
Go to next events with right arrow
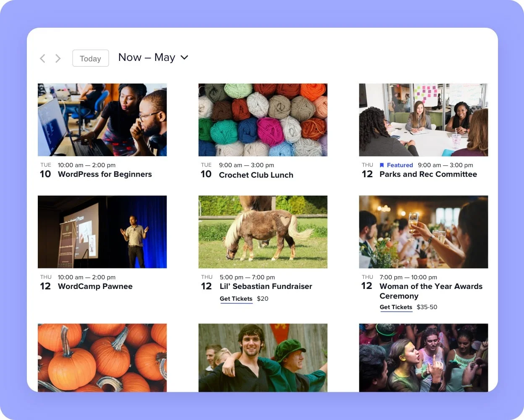coord(58,58)
